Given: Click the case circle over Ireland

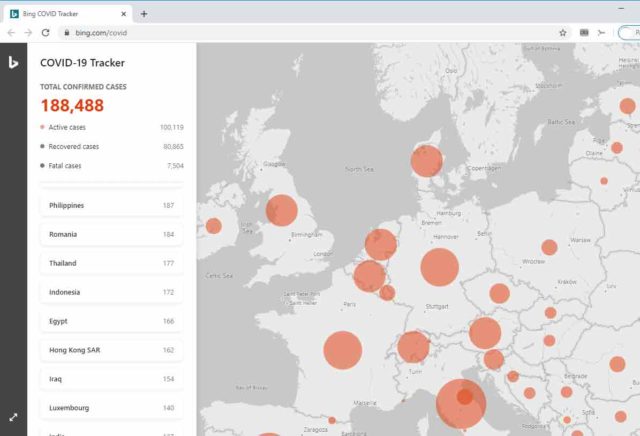Looking at the screenshot, I should point(213,226).
